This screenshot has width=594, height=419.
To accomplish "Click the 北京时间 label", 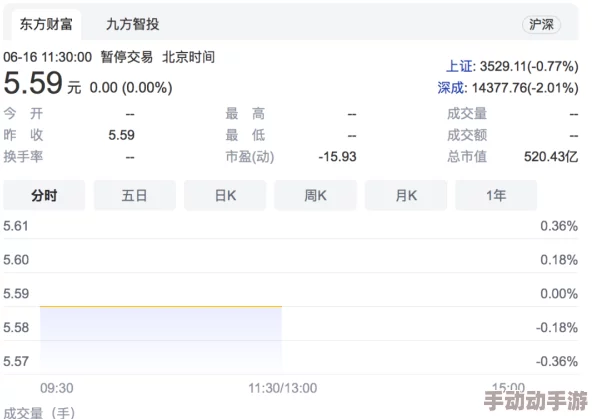I will tap(188, 57).
